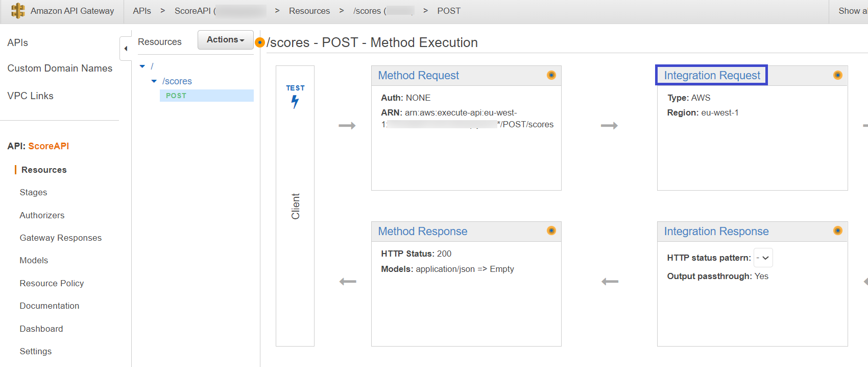Click the 'Output passthrough: Yes' text
The image size is (868, 367).
717,276
